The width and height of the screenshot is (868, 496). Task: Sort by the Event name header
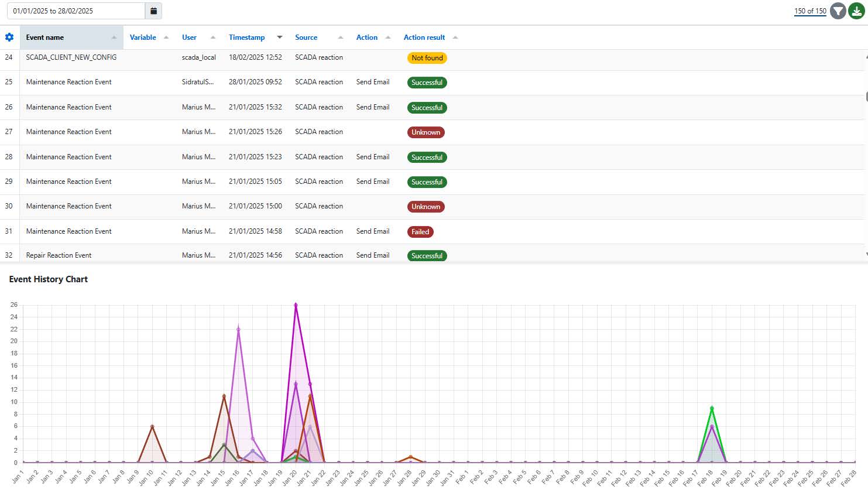45,37
